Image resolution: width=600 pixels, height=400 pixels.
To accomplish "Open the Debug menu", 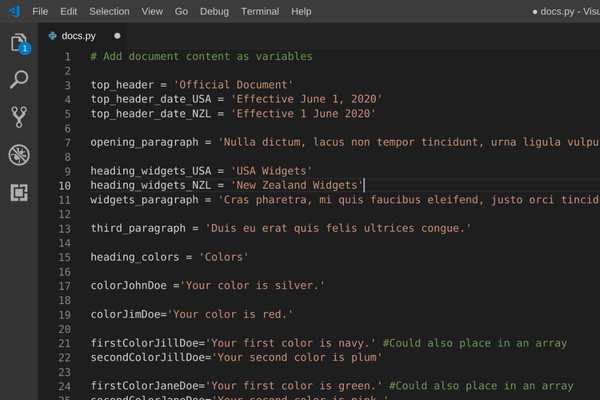I will tap(214, 11).
